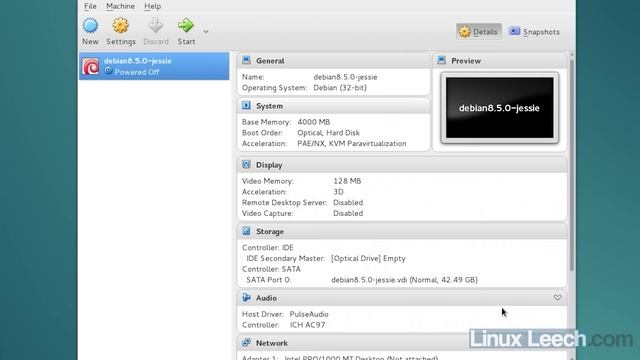Click the PAE/NX, KVM Paravirtualization text
This screenshot has width=640, height=360.
point(351,143)
